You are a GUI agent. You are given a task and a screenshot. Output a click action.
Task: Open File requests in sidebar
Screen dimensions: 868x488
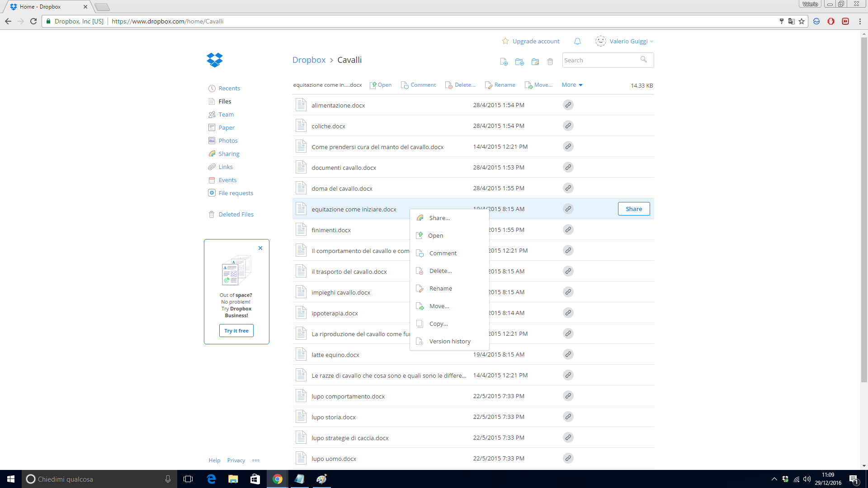click(231, 193)
